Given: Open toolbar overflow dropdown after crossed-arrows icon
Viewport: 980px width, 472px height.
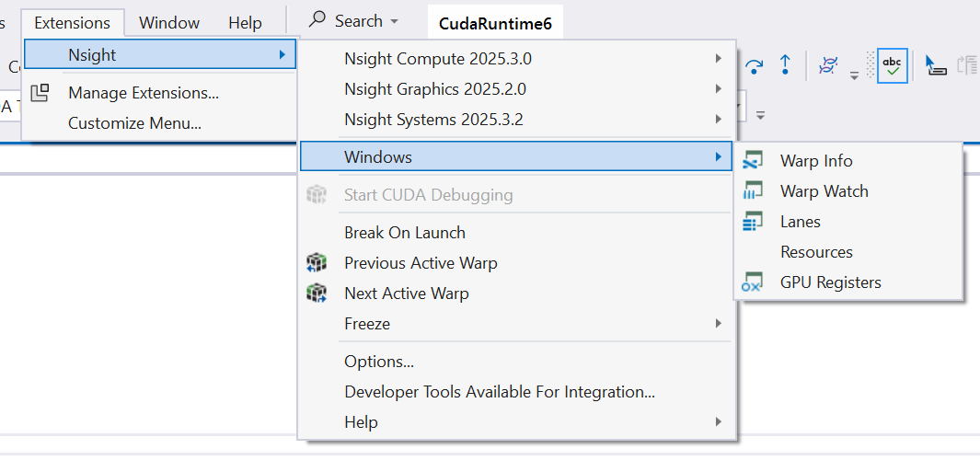Looking at the screenshot, I should click(854, 75).
